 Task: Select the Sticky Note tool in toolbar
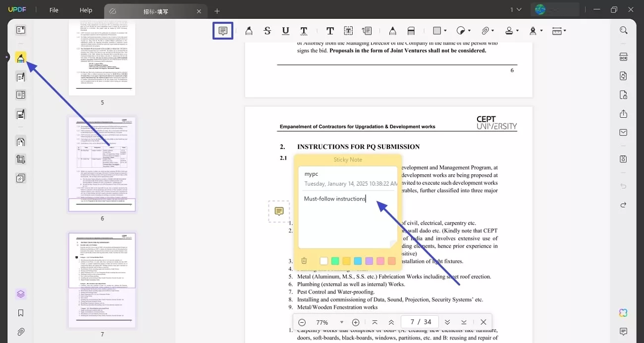pos(223,31)
